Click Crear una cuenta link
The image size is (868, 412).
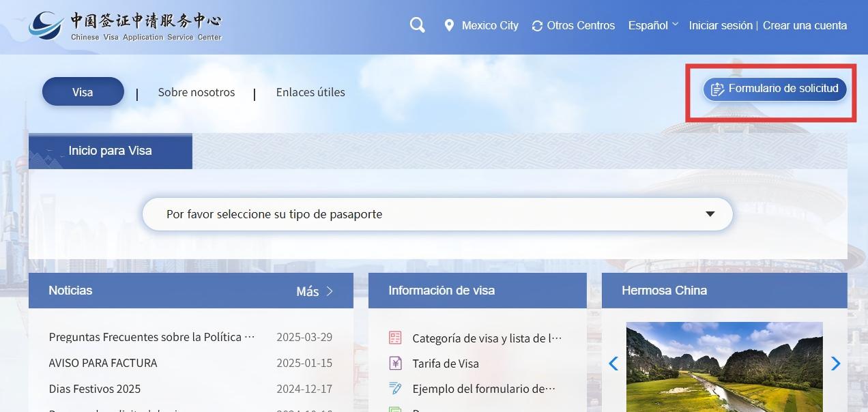[x=805, y=25]
